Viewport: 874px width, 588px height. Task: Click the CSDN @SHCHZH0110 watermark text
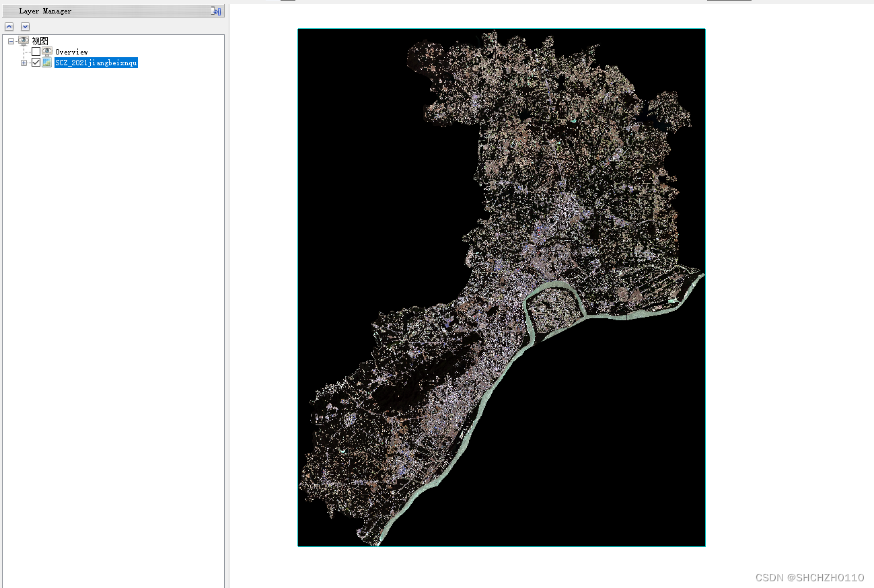click(810, 577)
